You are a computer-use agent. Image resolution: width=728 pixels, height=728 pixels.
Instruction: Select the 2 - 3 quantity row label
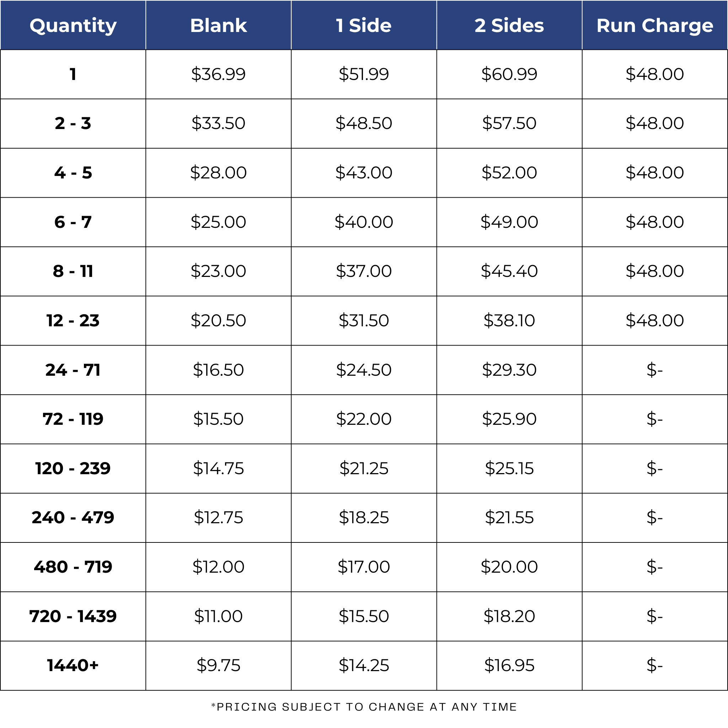click(73, 123)
